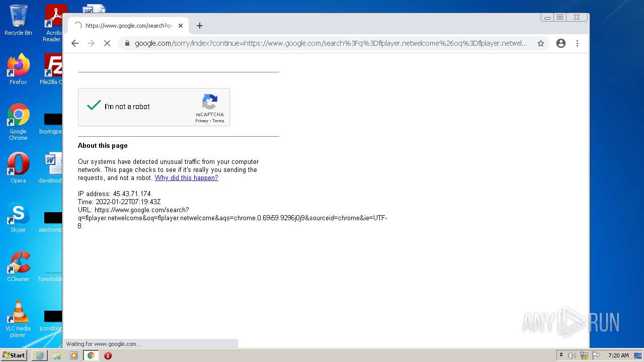Click the network tray icon
644x362 pixels.
click(584, 355)
